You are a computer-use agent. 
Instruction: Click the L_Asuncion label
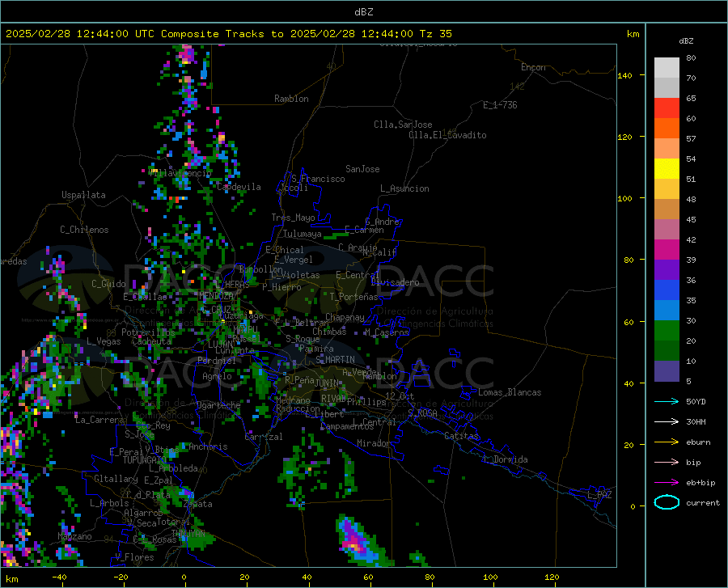click(405, 188)
